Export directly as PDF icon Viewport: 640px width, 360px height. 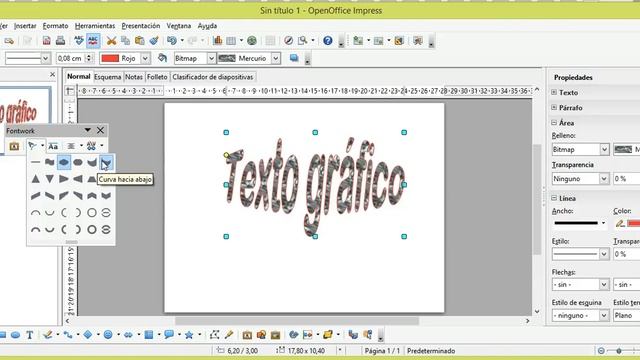tap(47, 41)
